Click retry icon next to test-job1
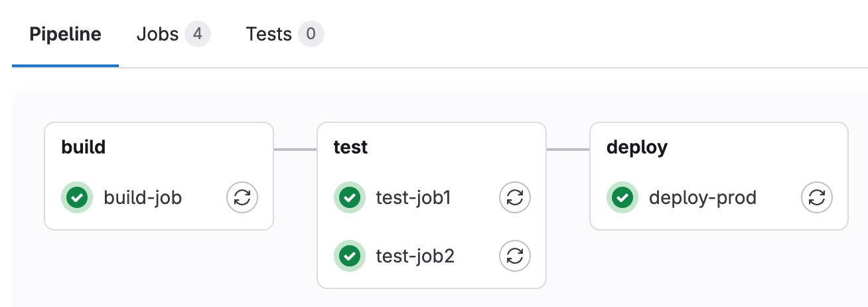The height and width of the screenshot is (307, 868). point(515,197)
